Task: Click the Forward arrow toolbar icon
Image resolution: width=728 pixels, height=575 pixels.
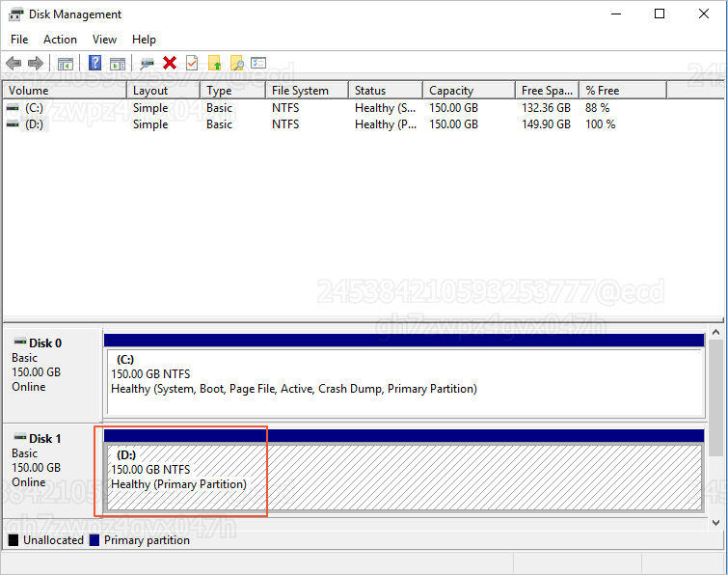Action: (36, 63)
